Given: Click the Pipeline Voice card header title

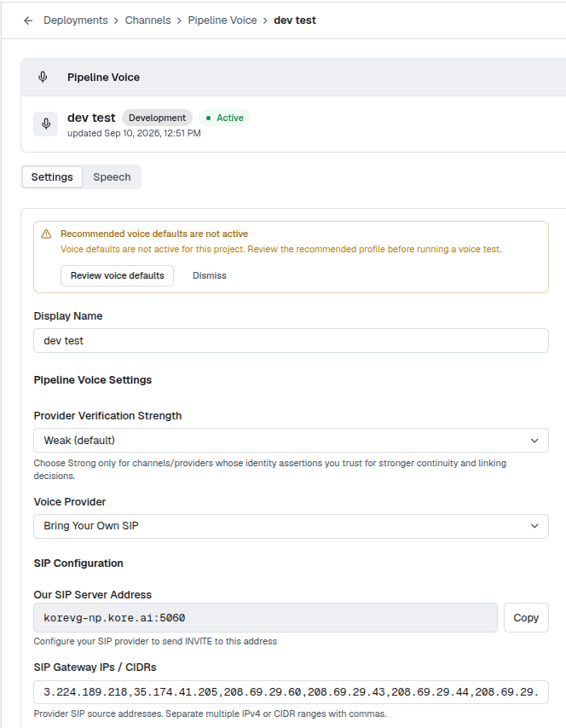Looking at the screenshot, I should point(103,77).
